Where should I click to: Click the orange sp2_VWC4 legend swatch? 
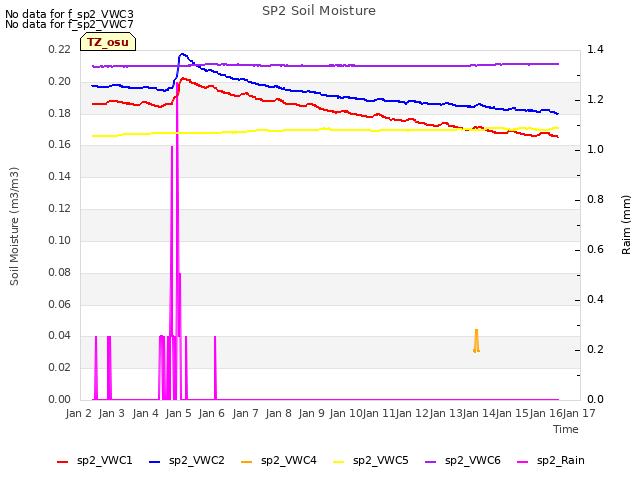click(x=247, y=462)
